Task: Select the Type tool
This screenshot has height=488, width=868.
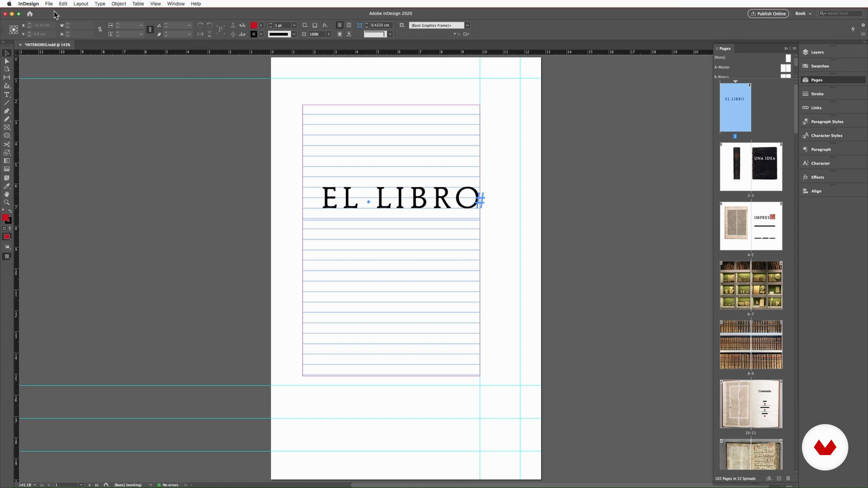Action: [x=6, y=95]
